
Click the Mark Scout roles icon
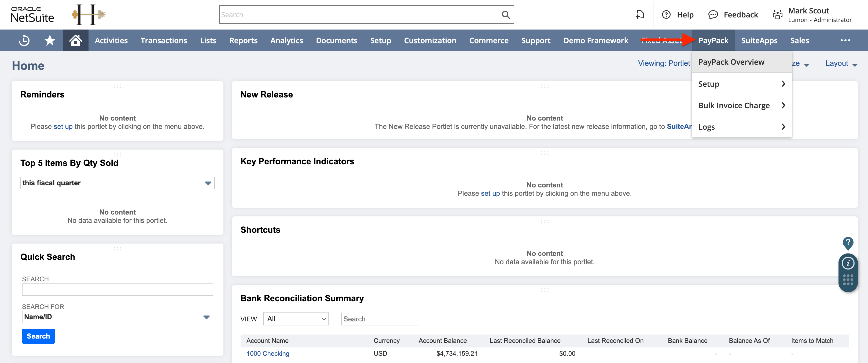pos(777,14)
